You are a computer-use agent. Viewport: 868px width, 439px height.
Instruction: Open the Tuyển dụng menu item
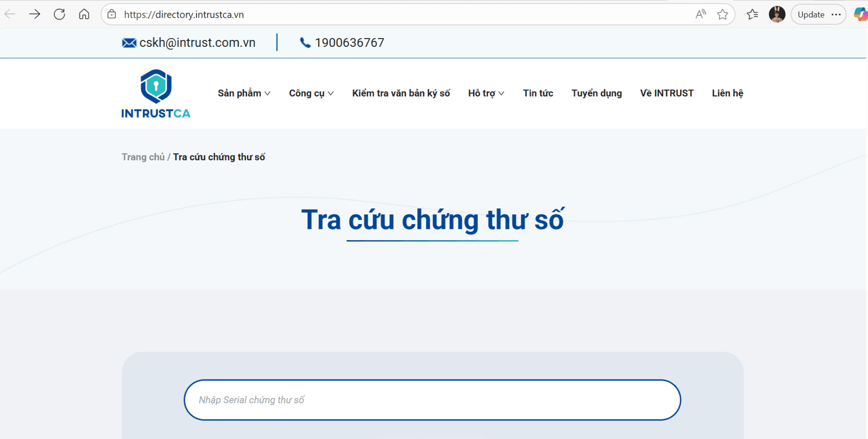[x=597, y=93]
